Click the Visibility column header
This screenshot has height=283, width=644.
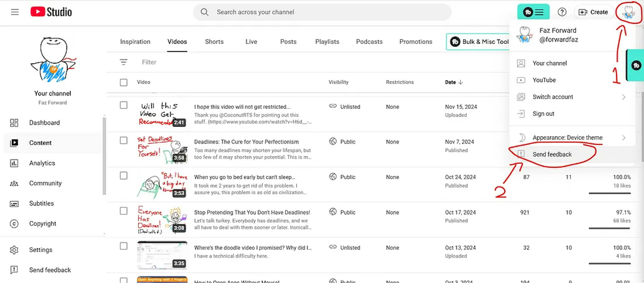point(338,82)
